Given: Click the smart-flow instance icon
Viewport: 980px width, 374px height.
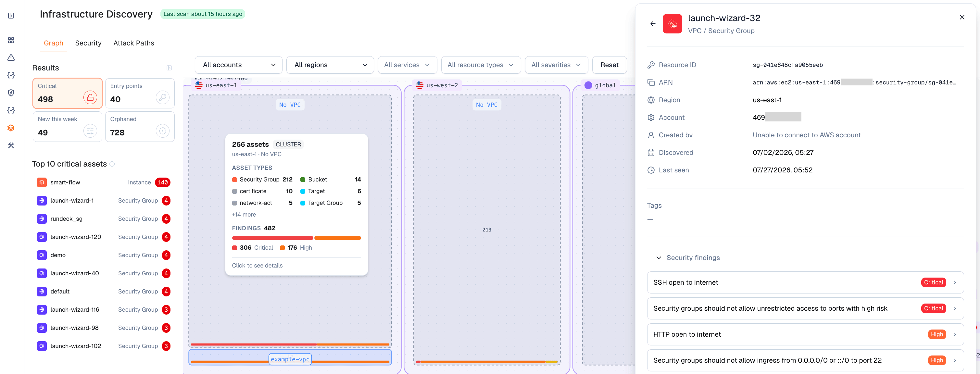Looking at the screenshot, I should 42,182.
